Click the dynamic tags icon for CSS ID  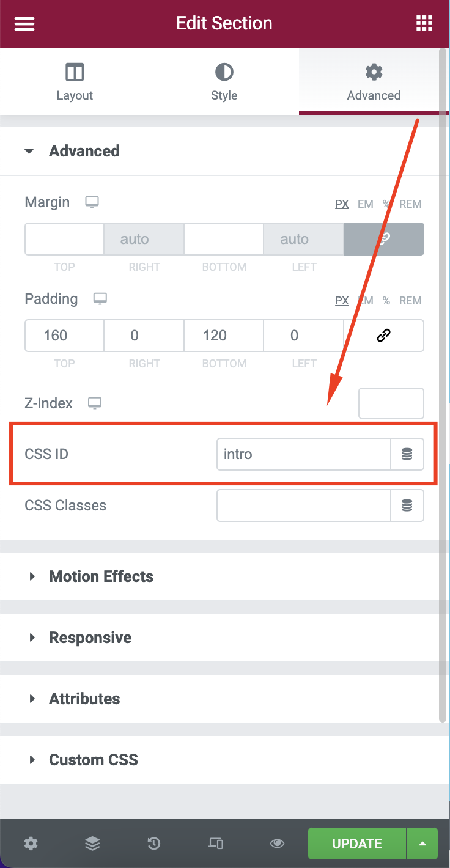(x=407, y=454)
